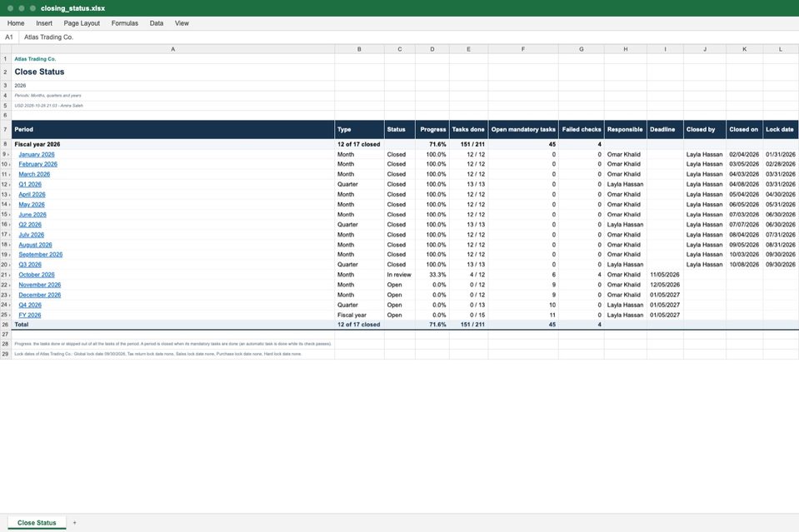
Task: Click the Failed checks header cell
Action: click(x=582, y=129)
